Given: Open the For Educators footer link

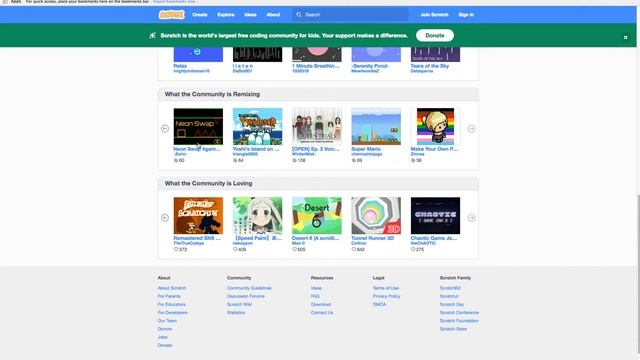Looking at the screenshot, I should [171, 304].
